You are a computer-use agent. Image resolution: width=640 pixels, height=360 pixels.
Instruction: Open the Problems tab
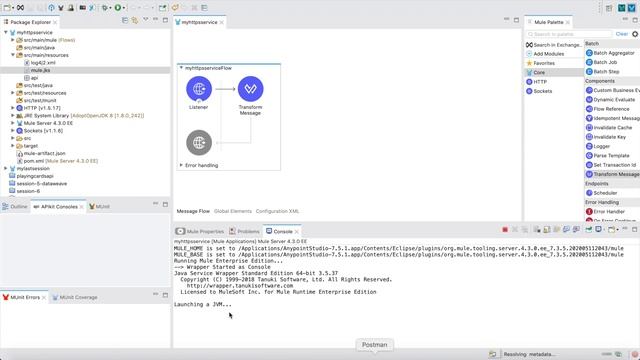tap(244, 231)
